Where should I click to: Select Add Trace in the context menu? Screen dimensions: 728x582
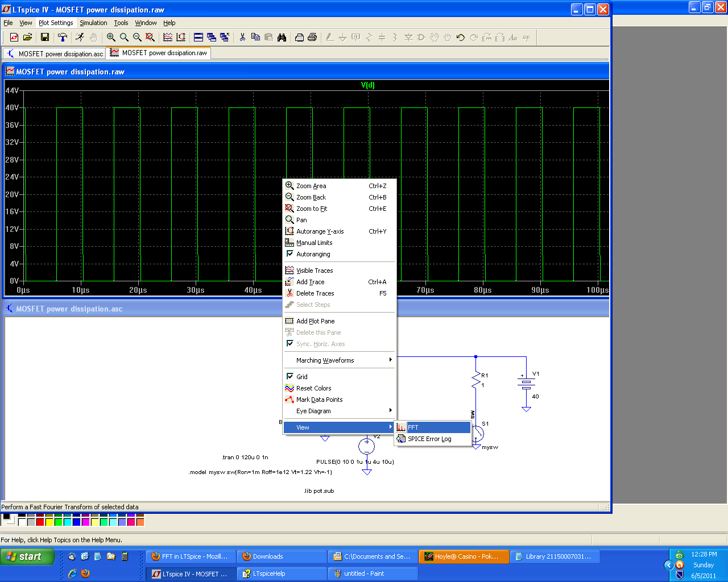pyautogui.click(x=339, y=282)
